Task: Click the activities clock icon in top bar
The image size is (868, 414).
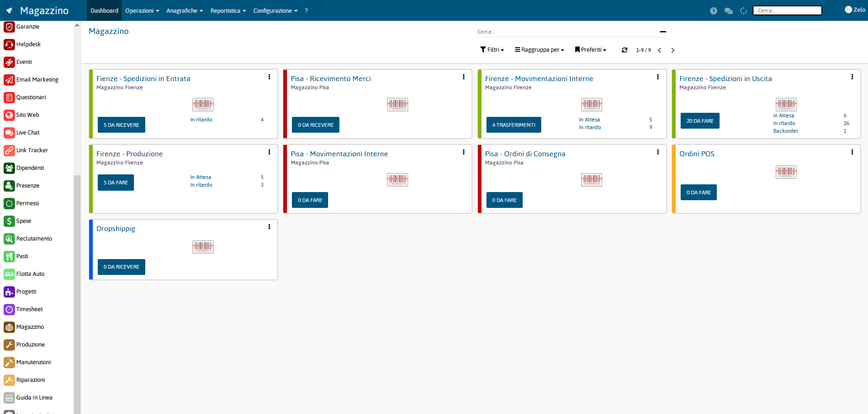Action: (x=714, y=11)
